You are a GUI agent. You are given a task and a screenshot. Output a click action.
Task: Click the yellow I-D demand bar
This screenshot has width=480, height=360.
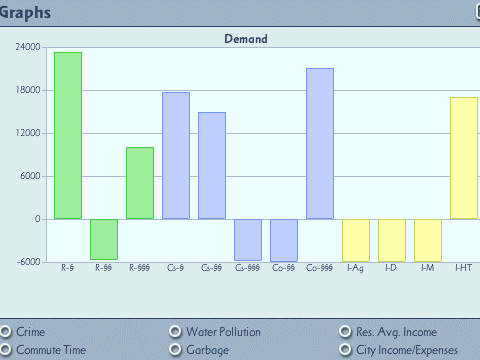pyautogui.click(x=392, y=240)
